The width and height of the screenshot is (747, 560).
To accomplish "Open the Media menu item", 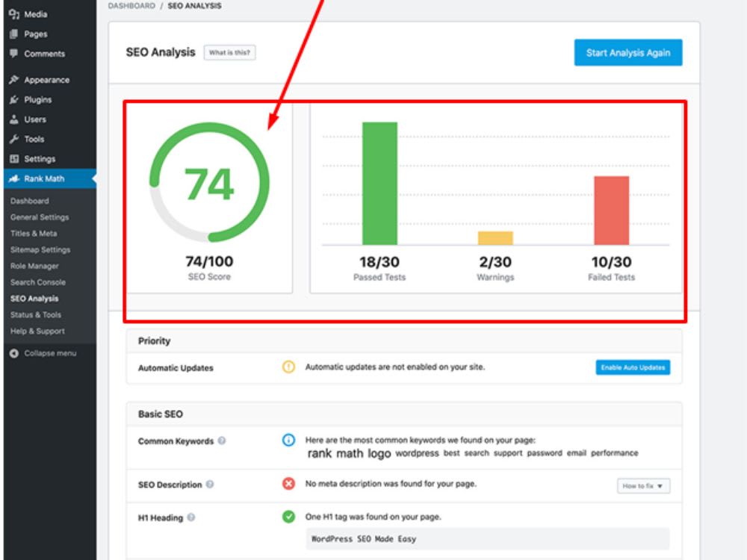I will [x=49, y=14].
